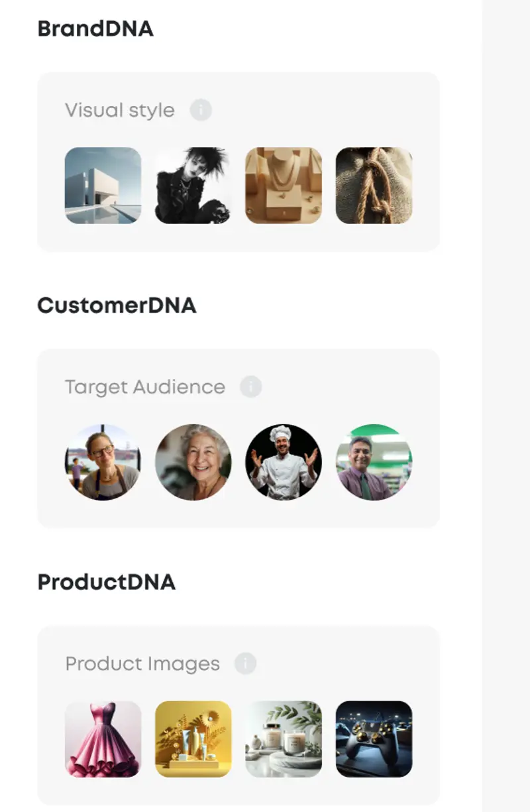The height and width of the screenshot is (812, 530).
Task: Collapse the ProductDNA section
Action: (107, 583)
